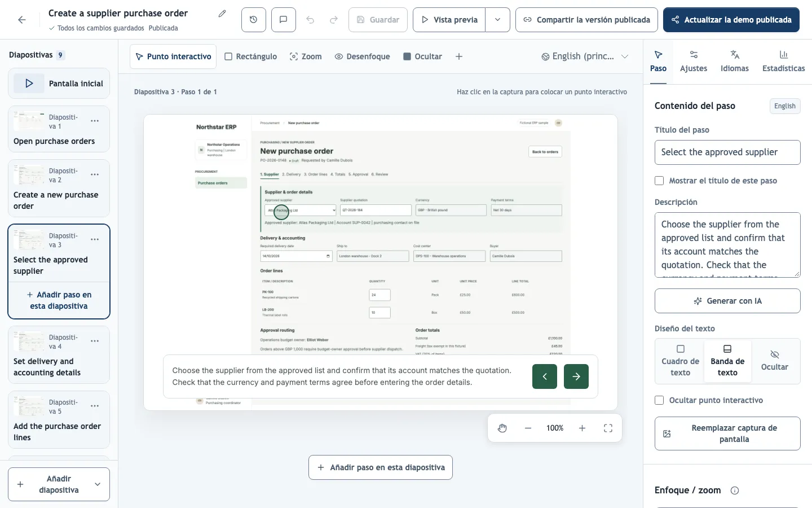Enable Mostrar el título de este paso
Viewport: 812px width, 508px height.
[x=659, y=181]
